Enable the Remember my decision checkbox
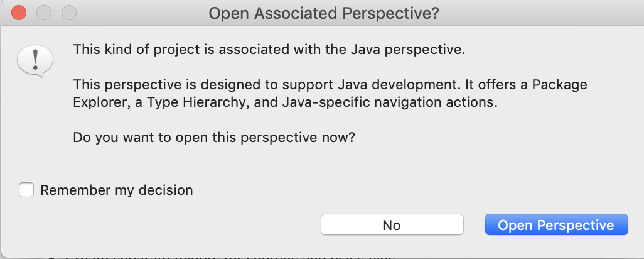 (x=26, y=190)
